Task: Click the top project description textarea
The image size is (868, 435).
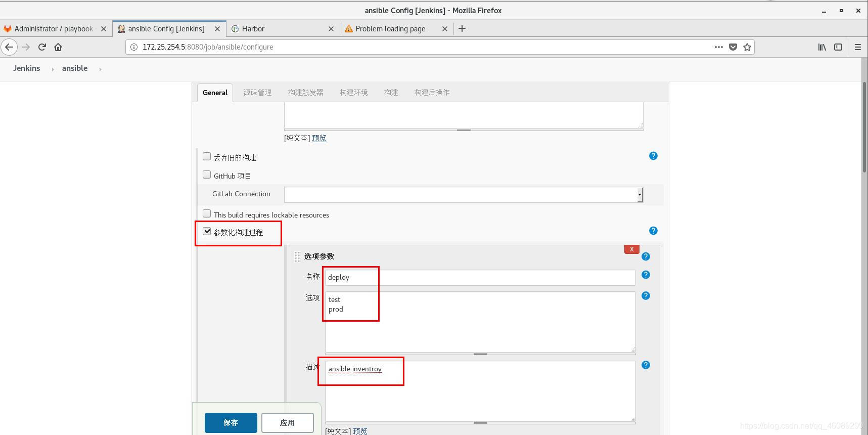Action: pyautogui.click(x=464, y=115)
